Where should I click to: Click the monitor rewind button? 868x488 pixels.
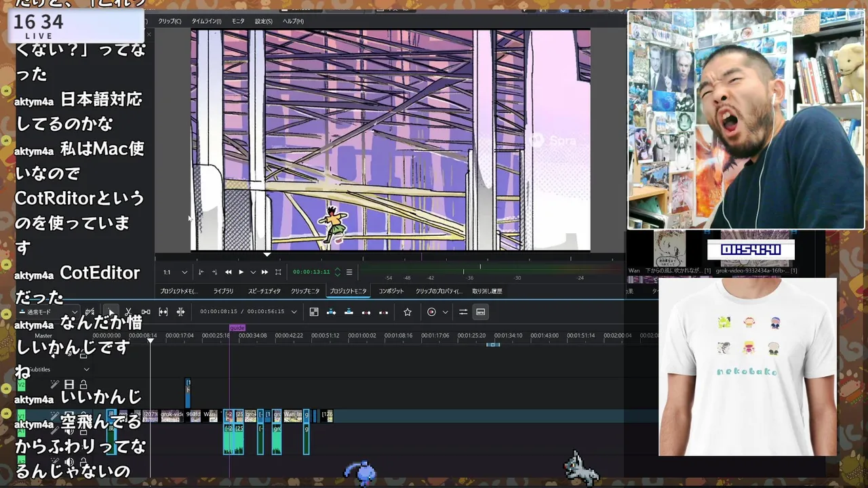pos(228,272)
